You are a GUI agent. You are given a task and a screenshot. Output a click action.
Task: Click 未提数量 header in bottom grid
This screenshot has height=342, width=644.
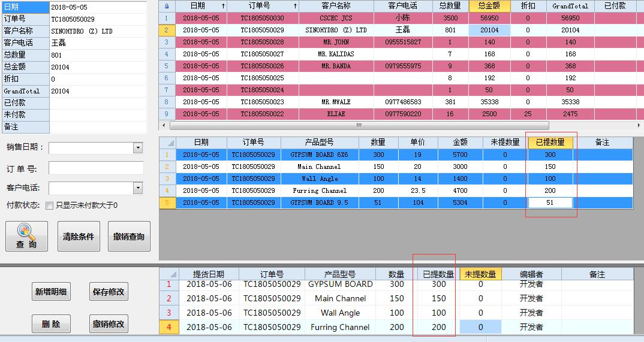480,274
